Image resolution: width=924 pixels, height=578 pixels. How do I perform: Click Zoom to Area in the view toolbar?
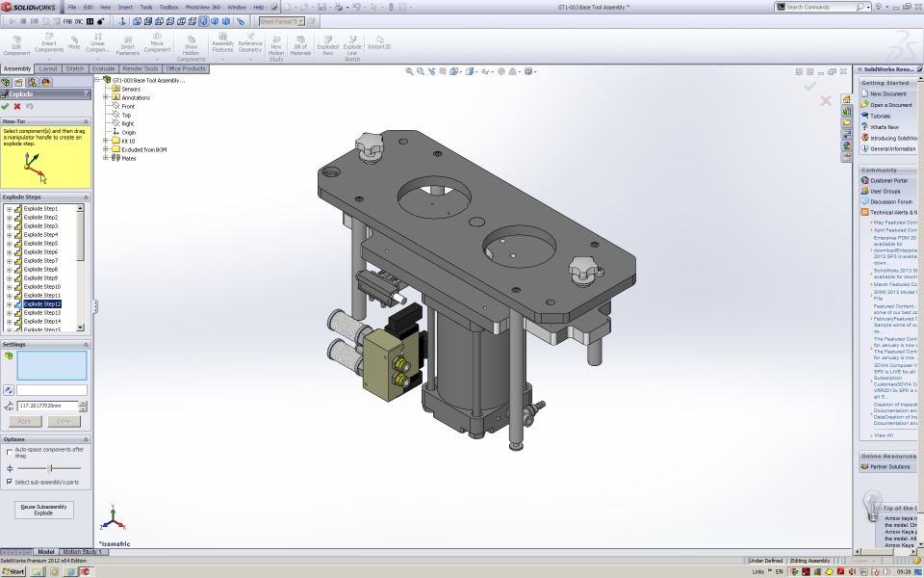coord(421,71)
